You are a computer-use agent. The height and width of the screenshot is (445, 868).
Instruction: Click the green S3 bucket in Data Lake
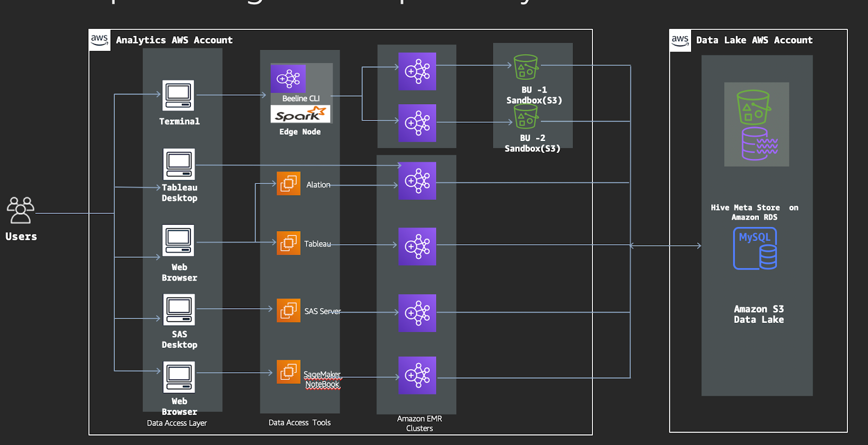tap(754, 107)
